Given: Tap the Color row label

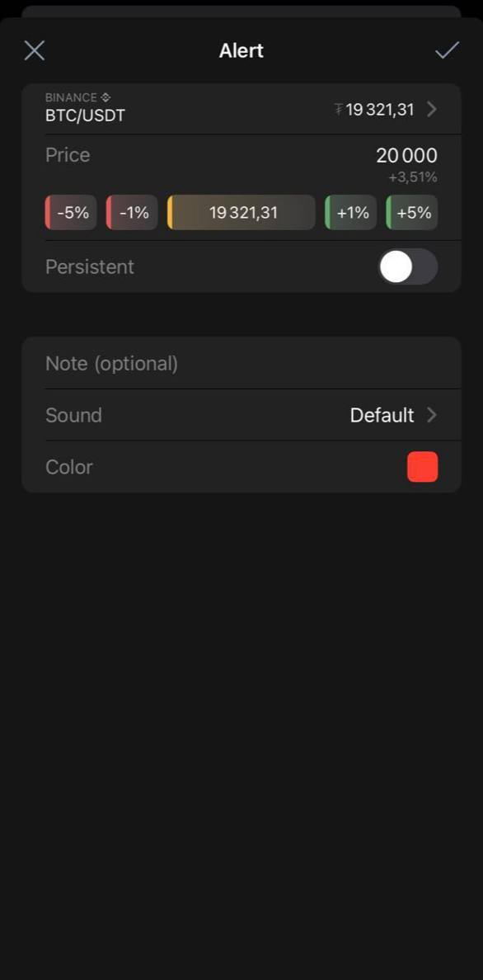Looking at the screenshot, I should pos(69,467).
